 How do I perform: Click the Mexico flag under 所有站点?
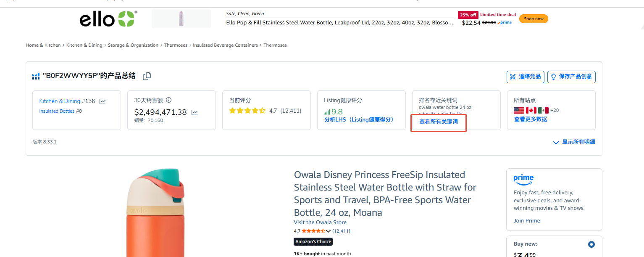(x=543, y=110)
